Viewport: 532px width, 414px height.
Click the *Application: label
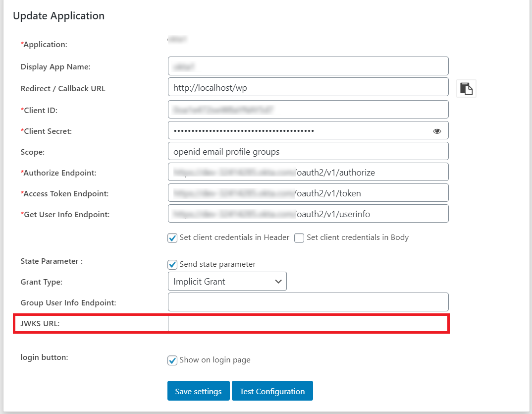point(44,45)
